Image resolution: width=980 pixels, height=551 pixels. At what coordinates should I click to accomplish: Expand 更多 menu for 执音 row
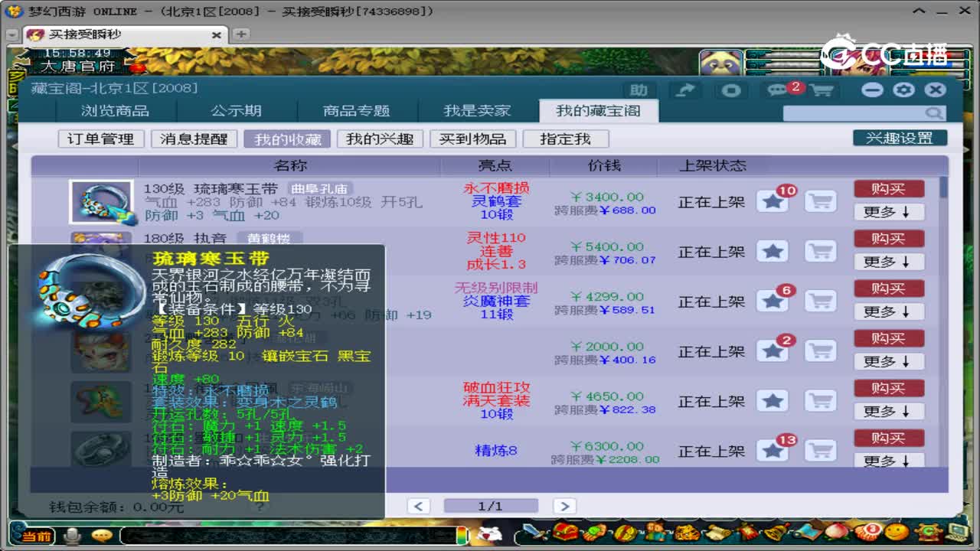point(889,262)
